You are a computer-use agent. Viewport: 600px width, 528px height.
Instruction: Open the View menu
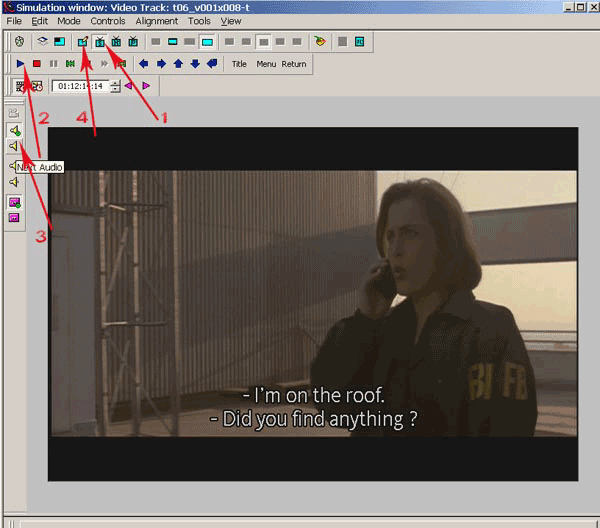(x=231, y=21)
